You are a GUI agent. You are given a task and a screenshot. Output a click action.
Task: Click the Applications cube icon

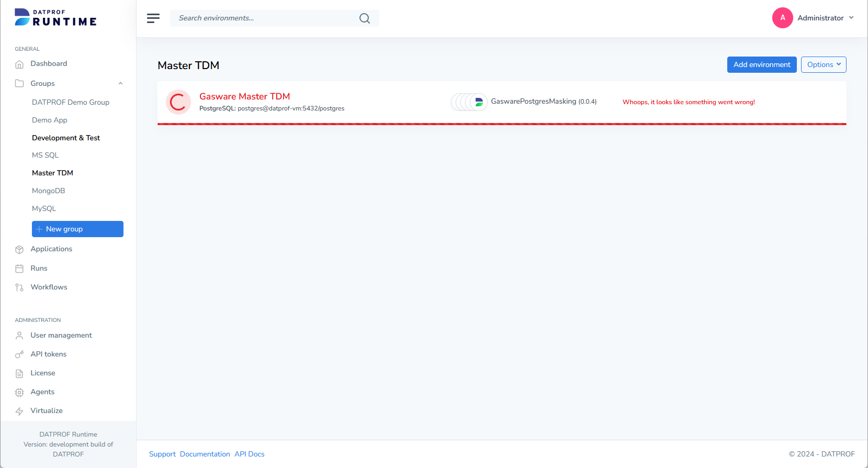[19, 250]
